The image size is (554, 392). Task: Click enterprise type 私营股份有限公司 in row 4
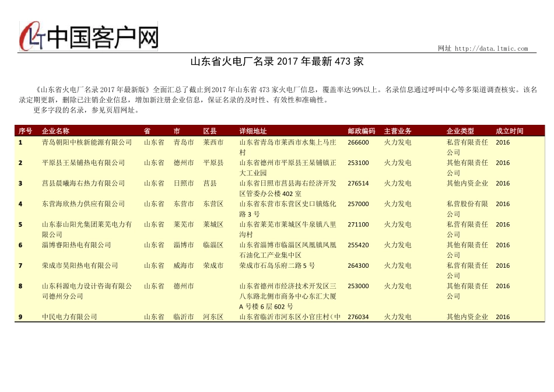click(467, 209)
